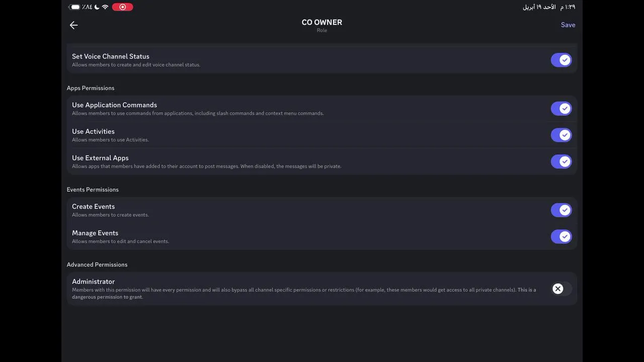
Task: Turn off Manage Events toggle
Action: point(561,236)
